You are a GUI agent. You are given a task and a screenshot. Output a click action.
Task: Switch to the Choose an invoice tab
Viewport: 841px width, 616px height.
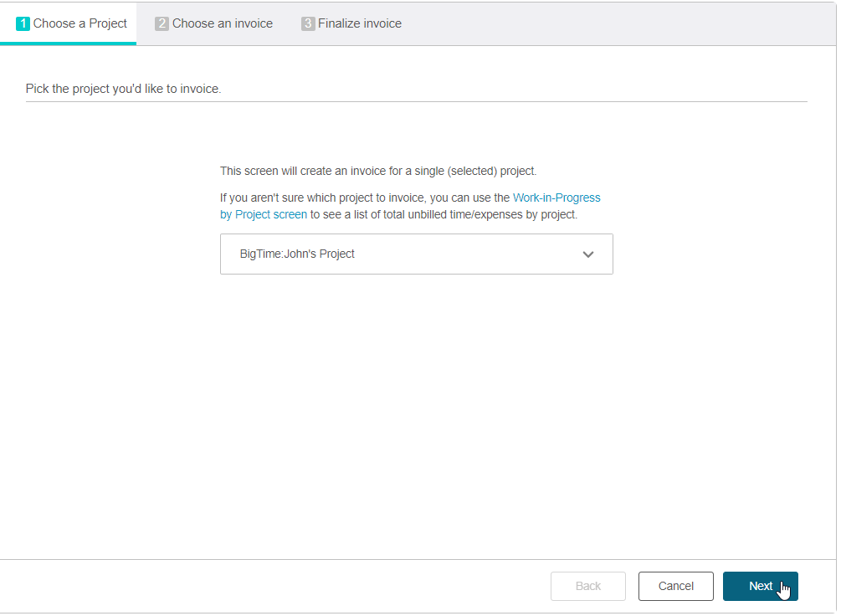213,23
